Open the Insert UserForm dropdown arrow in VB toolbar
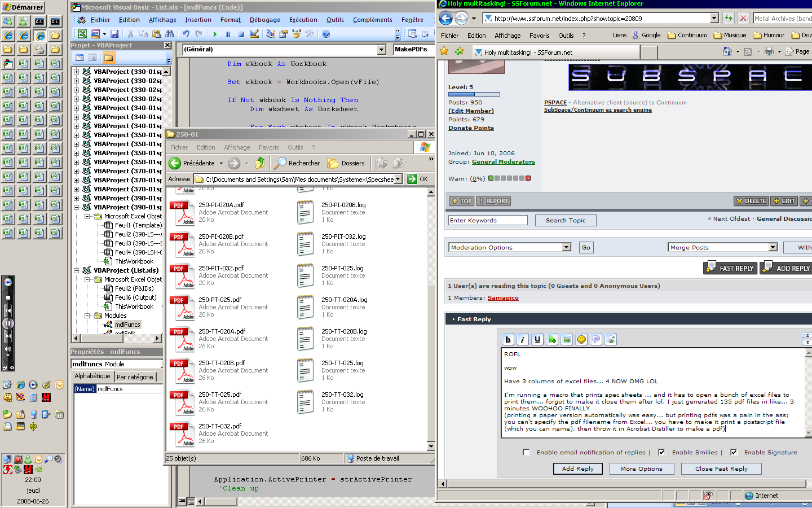The width and height of the screenshot is (812, 508). pos(104,34)
